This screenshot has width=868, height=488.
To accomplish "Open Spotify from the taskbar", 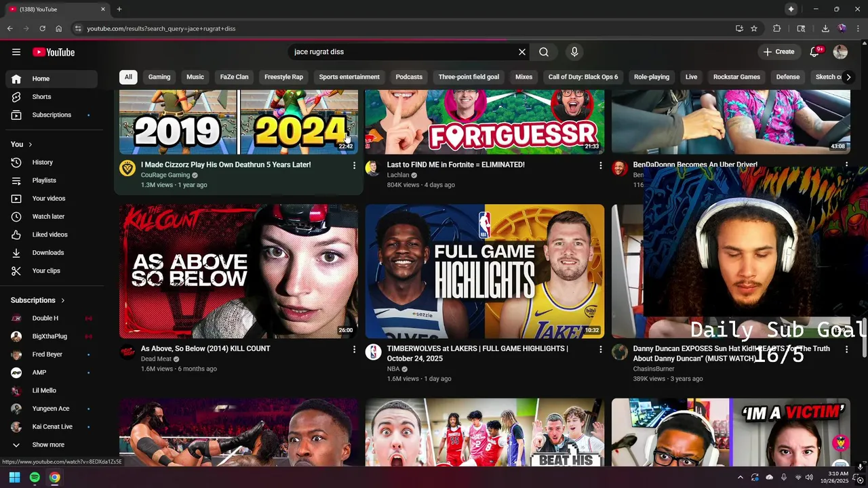I will (x=35, y=477).
